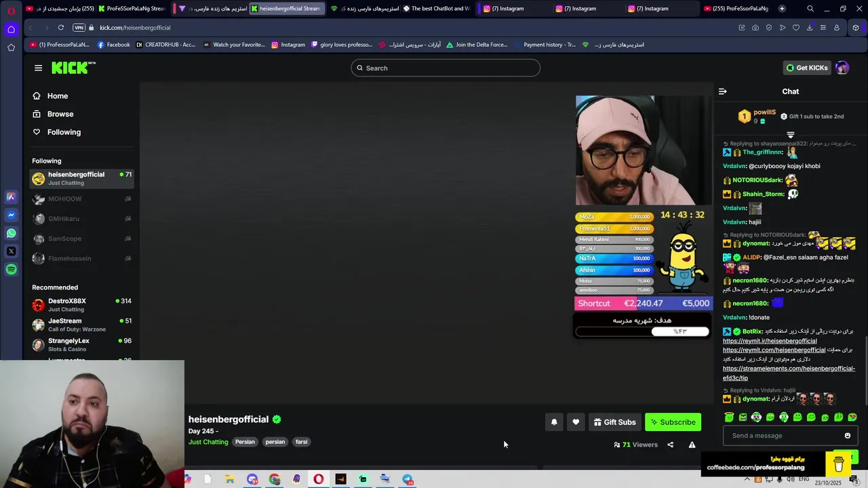The width and height of the screenshot is (868, 488).
Task: Open a new browser tab with plus
Action: 782,9
